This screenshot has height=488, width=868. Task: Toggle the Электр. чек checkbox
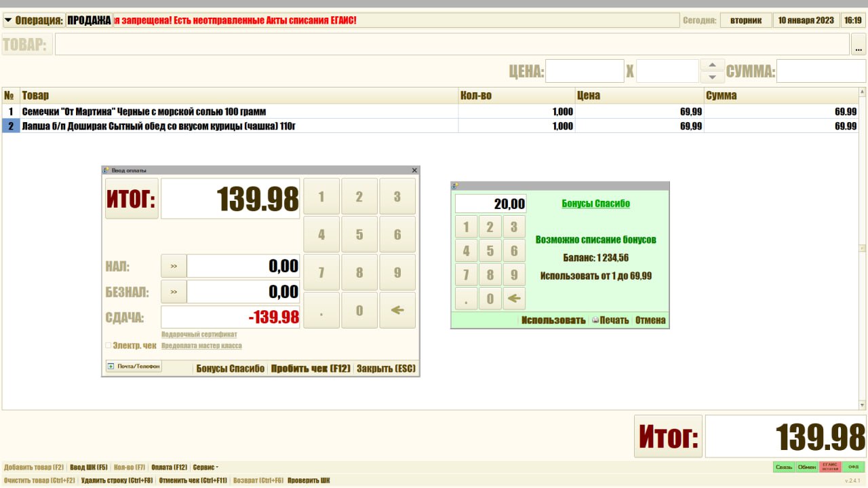pos(108,345)
